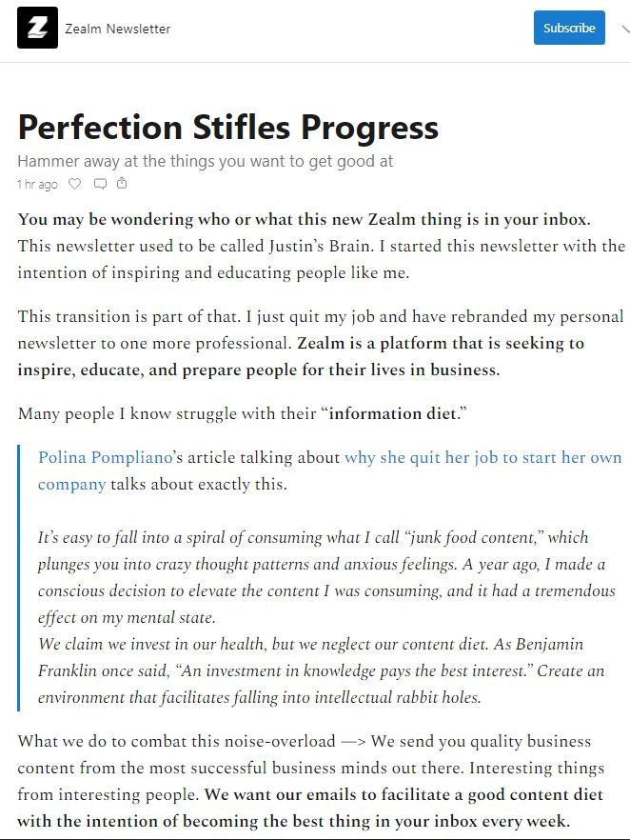Share the post using the share icon
This screenshot has height=840, width=630.
coord(122,184)
